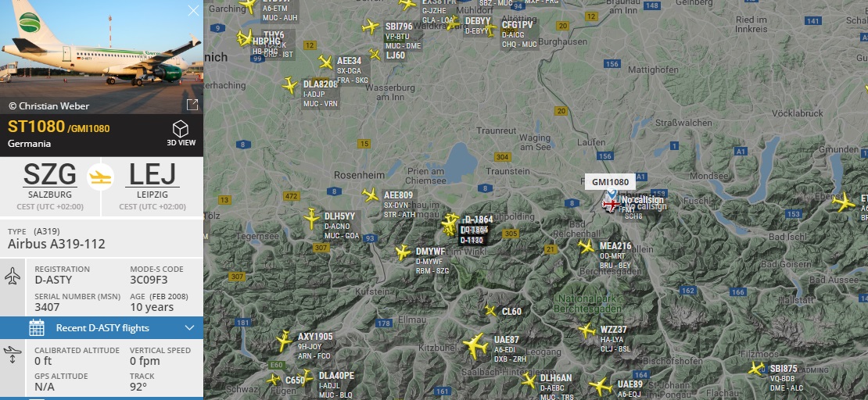Select the DLA8206 aircraft marker
This screenshot has height=400, width=868.
(x=289, y=85)
